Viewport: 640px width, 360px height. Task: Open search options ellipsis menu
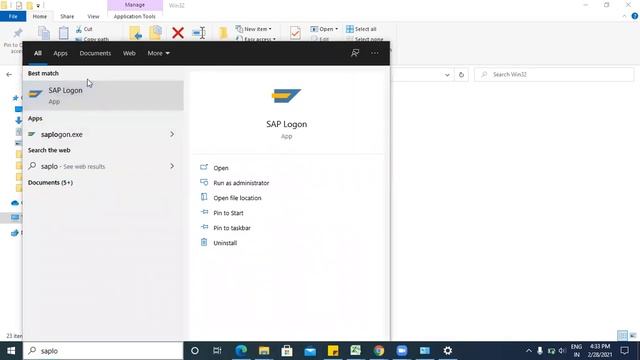pyautogui.click(x=375, y=53)
